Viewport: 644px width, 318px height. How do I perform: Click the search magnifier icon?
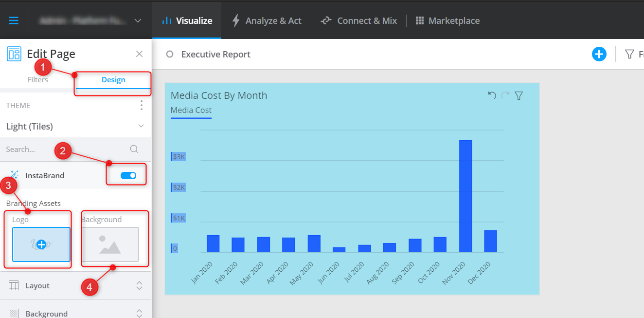[x=134, y=149]
